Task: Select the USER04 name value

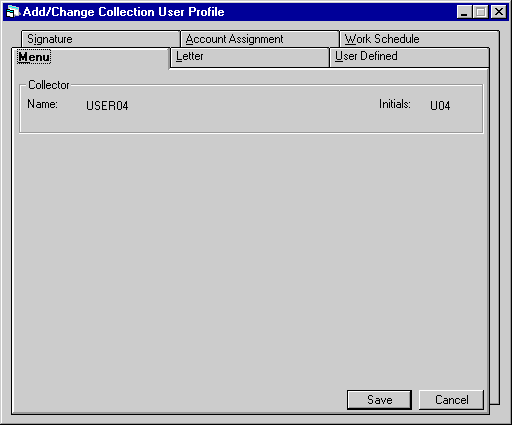Action: [107, 106]
